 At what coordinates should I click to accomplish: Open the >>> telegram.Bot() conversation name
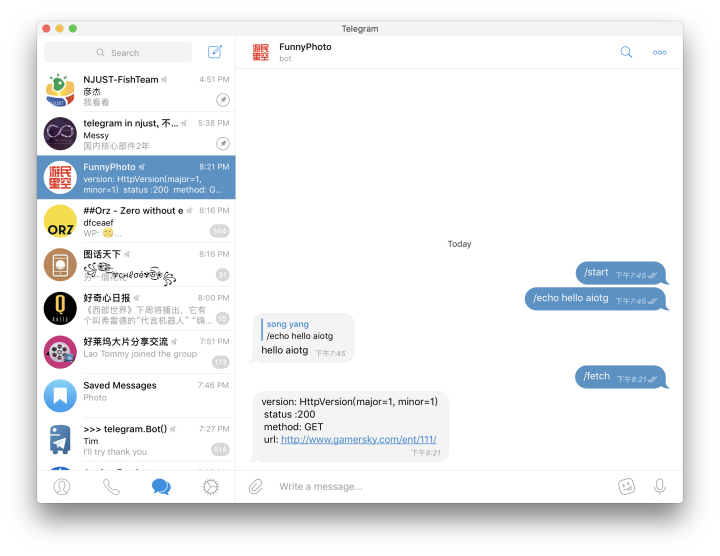(x=125, y=429)
